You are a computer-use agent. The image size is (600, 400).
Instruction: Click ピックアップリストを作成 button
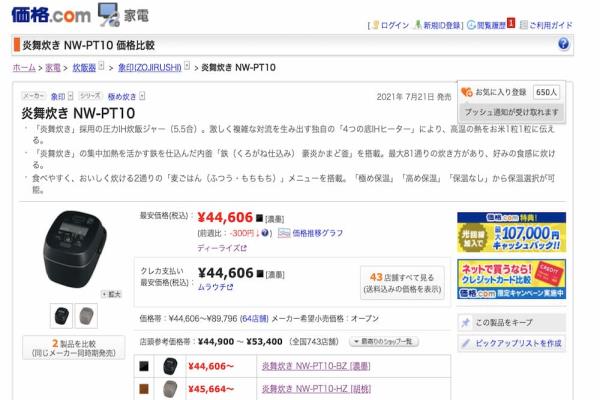(x=511, y=343)
